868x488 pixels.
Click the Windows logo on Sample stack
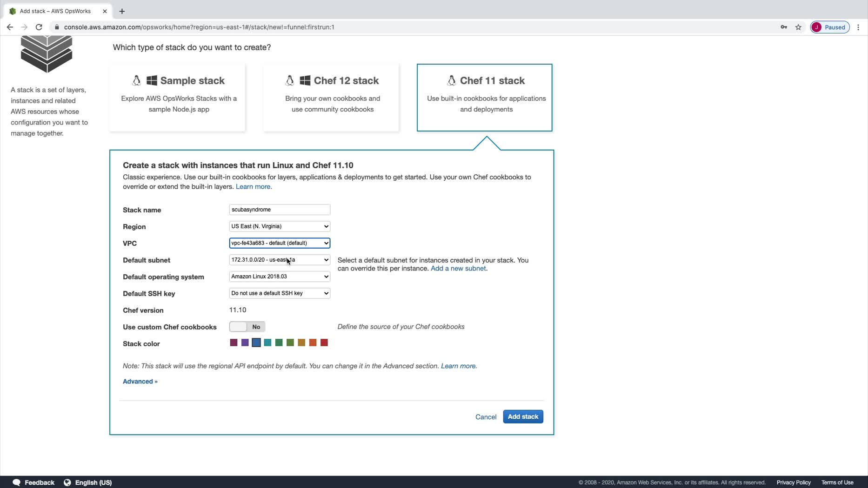[x=152, y=80]
